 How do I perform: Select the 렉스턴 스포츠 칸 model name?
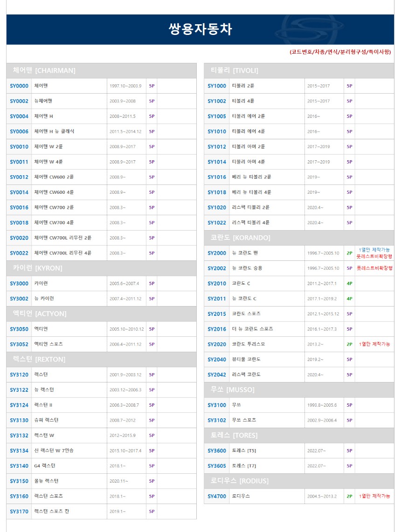tap(51, 512)
